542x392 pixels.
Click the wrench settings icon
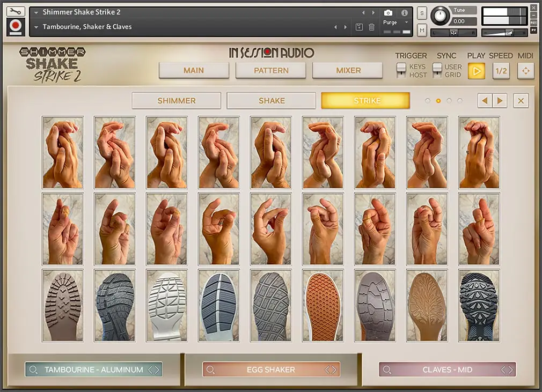click(16, 11)
